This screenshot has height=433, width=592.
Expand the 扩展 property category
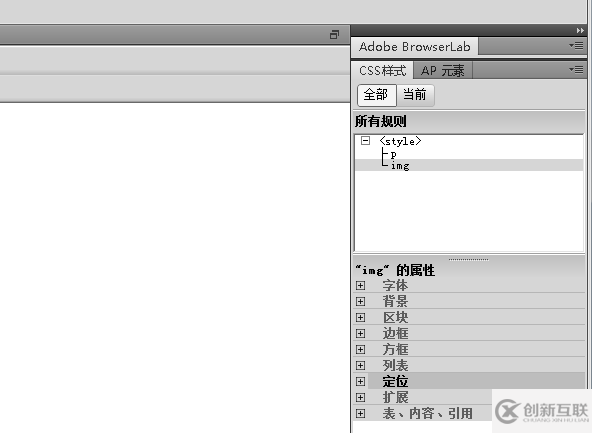(x=360, y=398)
